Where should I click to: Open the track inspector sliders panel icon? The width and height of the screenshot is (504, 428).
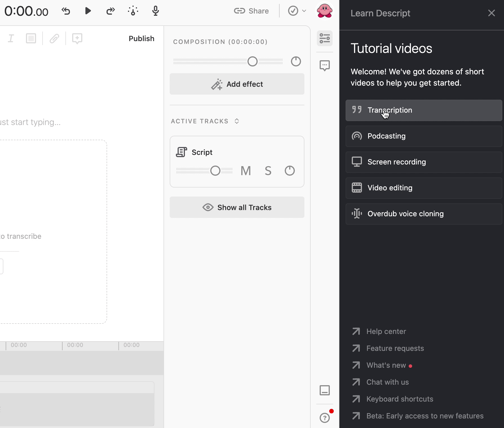click(325, 38)
